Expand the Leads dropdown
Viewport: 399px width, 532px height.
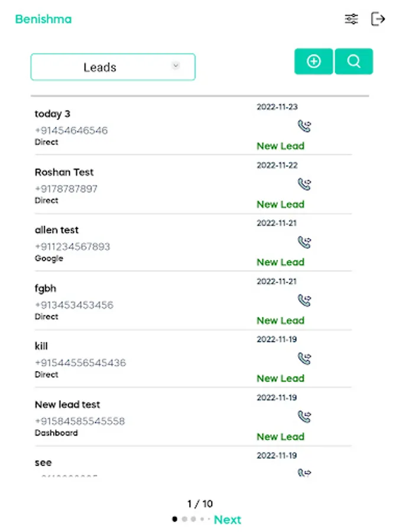(112, 67)
